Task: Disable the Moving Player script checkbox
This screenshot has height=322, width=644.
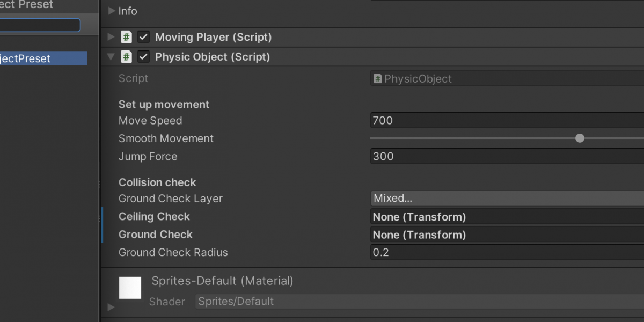Action: click(143, 37)
